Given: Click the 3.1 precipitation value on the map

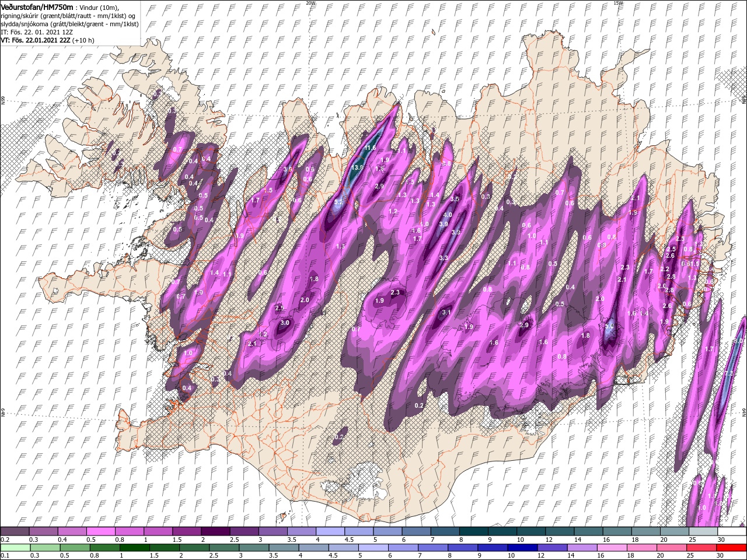Looking at the screenshot, I should (447, 313).
